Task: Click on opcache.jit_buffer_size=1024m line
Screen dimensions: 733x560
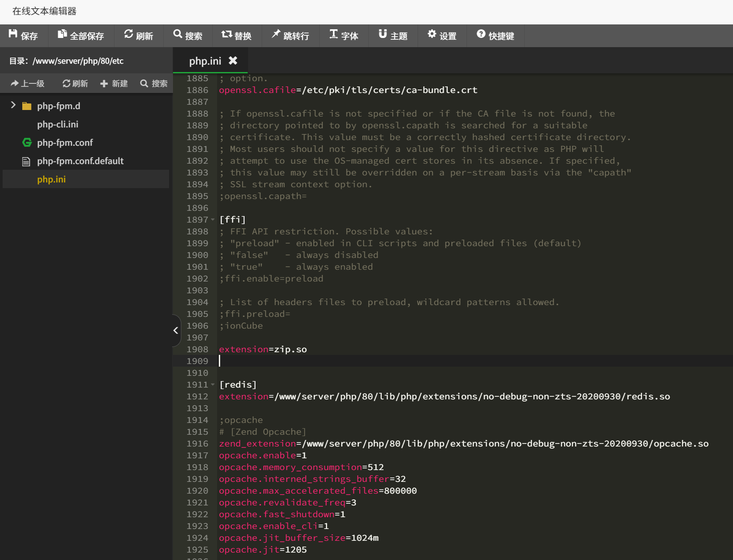Action: point(299,538)
